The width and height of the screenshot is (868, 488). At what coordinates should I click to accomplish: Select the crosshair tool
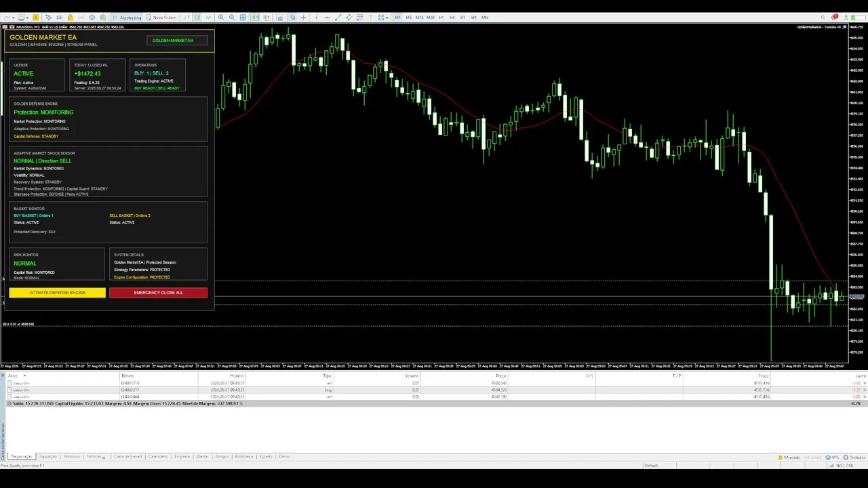[303, 18]
